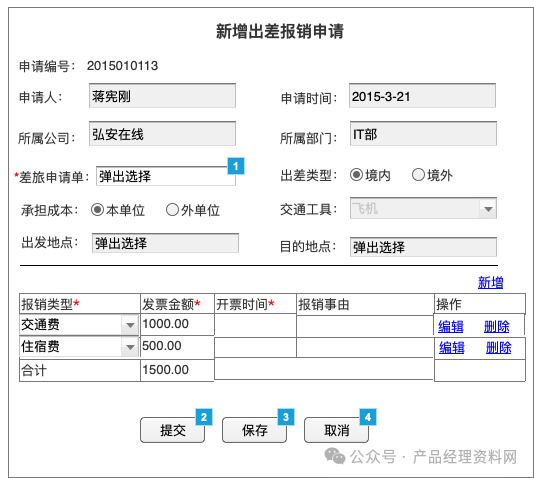Open the 交通工具 transport dropdown
This screenshot has height=478, width=534.
coord(423,208)
